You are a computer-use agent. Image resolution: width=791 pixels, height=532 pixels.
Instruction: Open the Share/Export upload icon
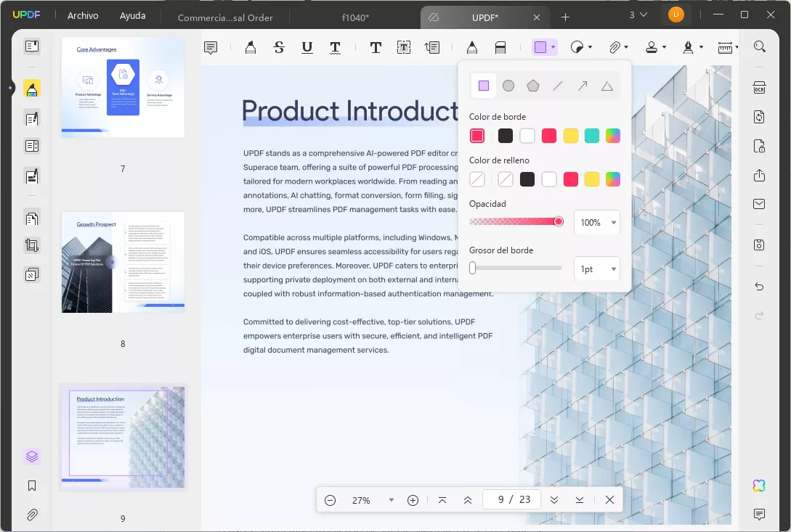(x=759, y=176)
